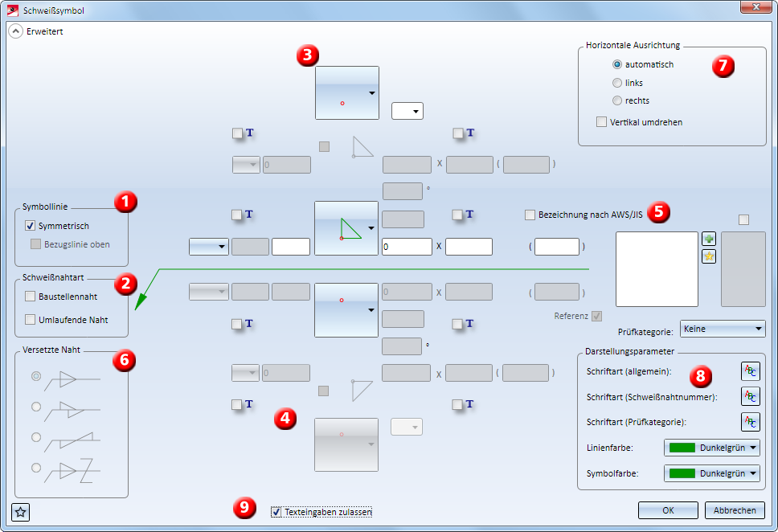Open the top weld symbol dropdown
Screen dimensions: 778x532
(x=347, y=92)
